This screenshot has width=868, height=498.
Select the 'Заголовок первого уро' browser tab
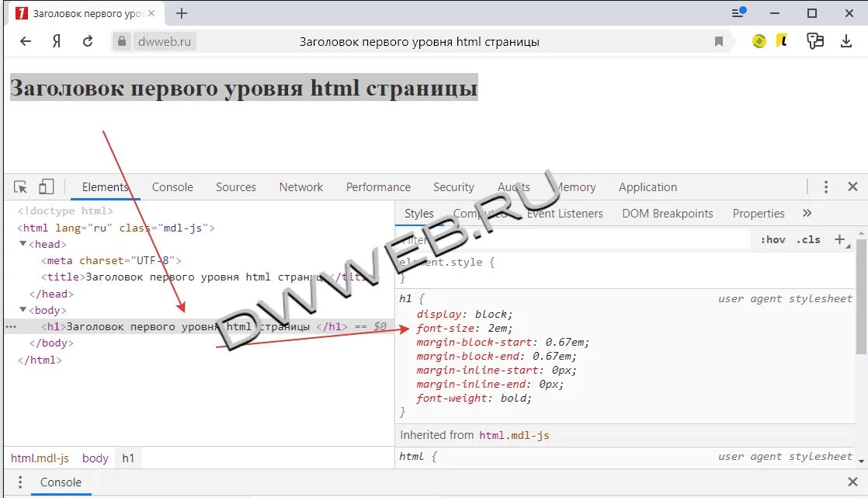[85, 13]
